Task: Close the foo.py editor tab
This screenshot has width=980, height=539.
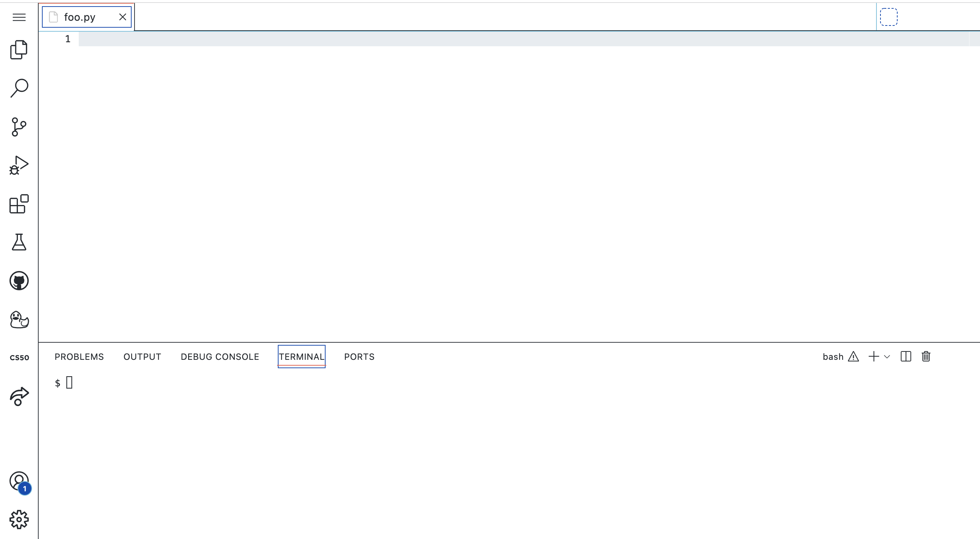Action: [122, 17]
